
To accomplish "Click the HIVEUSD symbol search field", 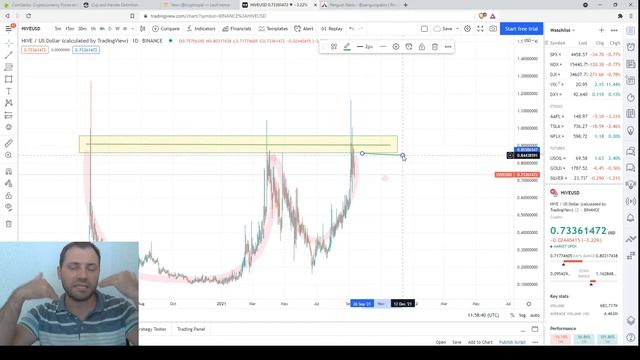I will [31, 29].
